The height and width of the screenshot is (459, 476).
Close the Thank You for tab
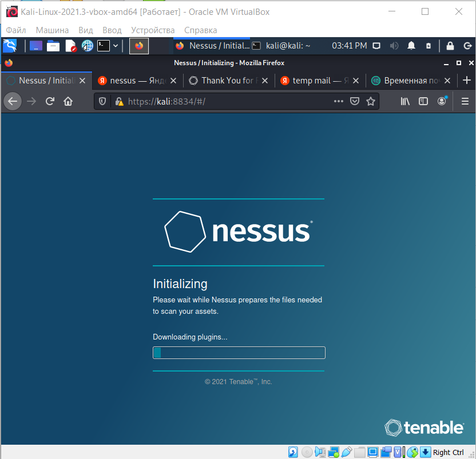click(265, 81)
